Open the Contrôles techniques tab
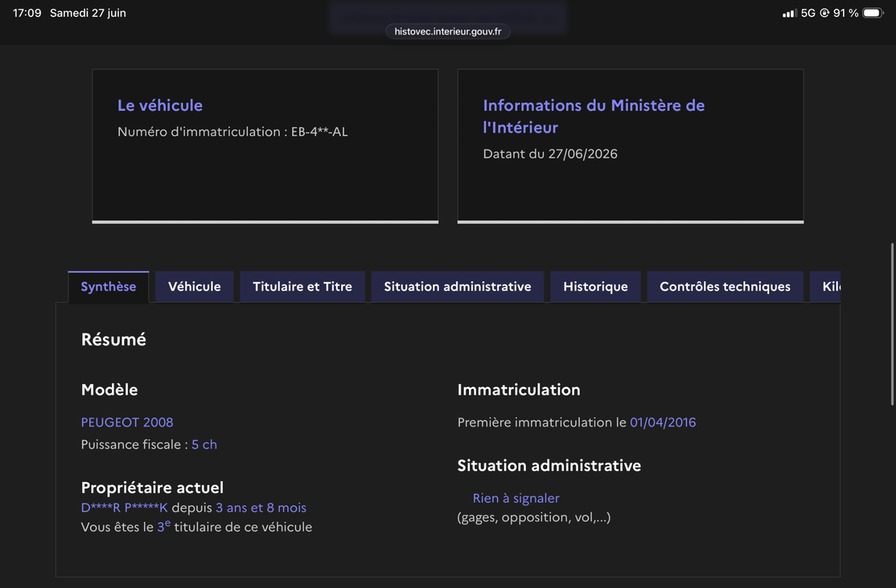This screenshot has height=588, width=896. 725,287
